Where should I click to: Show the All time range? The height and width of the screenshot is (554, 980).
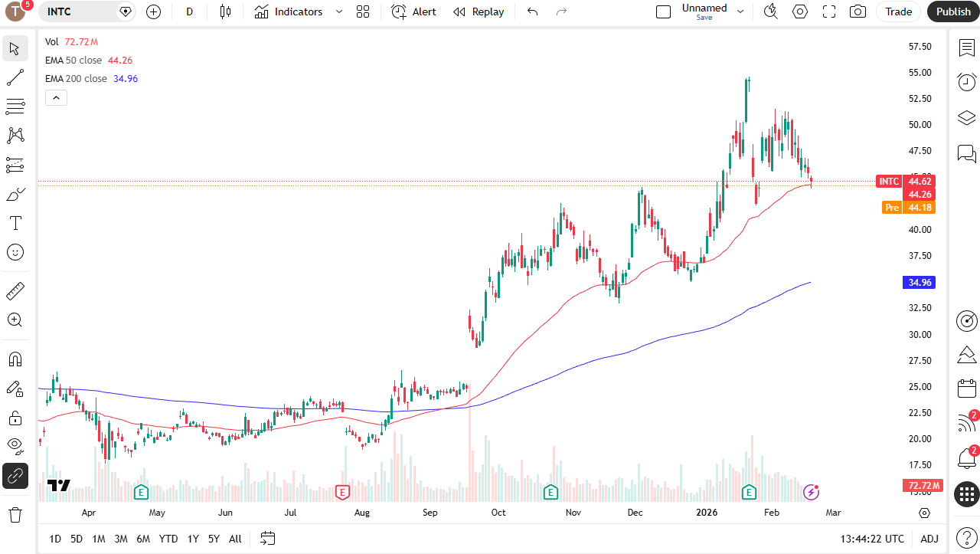pos(235,539)
